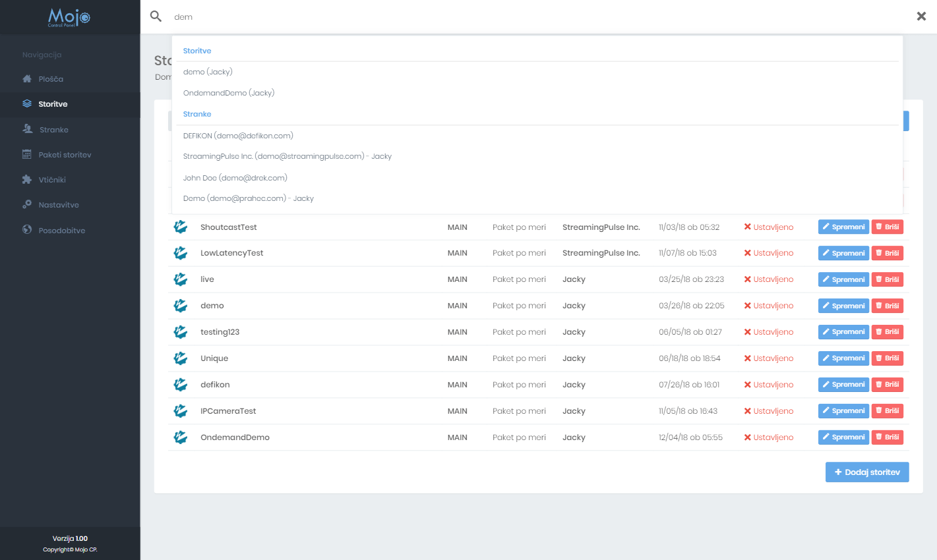Image resolution: width=937 pixels, height=560 pixels.
Task: Click the service icon beside IPCameraTest
Action: point(180,411)
